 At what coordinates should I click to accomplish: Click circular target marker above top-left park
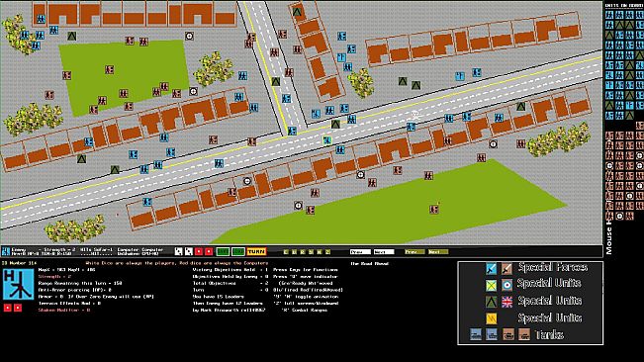(189, 37)
